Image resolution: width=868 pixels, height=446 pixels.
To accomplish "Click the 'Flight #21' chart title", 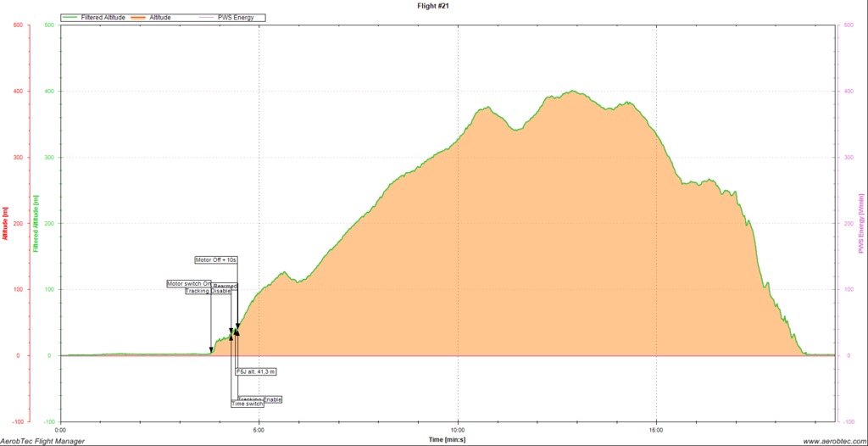I will pyautogui.click(x=434, y=5).
